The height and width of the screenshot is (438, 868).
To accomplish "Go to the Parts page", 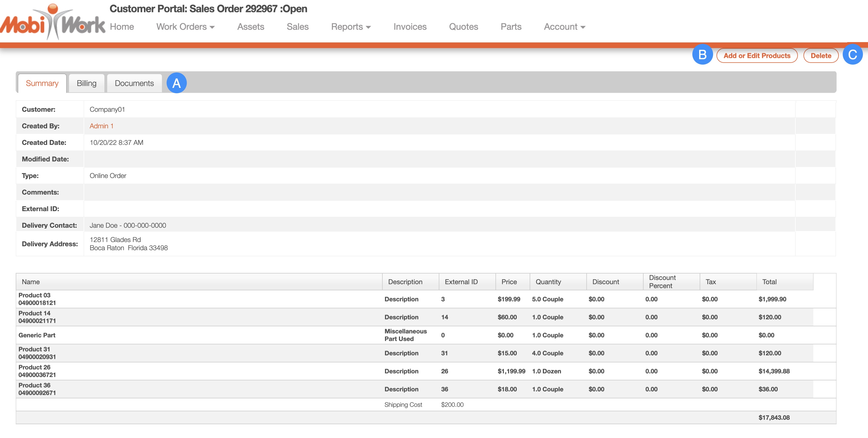I will click(x=511, y=27).
